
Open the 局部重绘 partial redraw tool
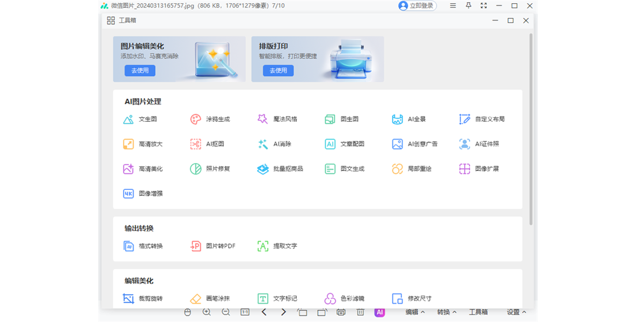tap(412, 169)
